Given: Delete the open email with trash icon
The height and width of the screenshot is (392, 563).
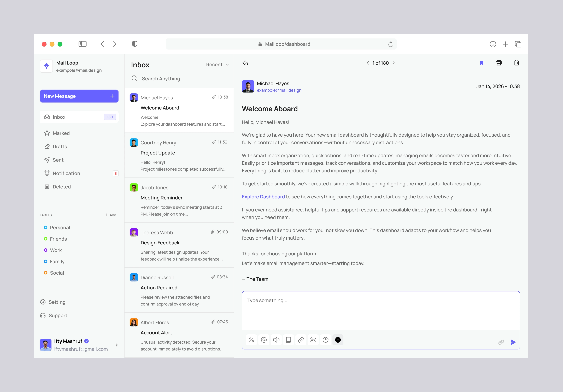Looking at the screenshot, I should click(516, 63).
